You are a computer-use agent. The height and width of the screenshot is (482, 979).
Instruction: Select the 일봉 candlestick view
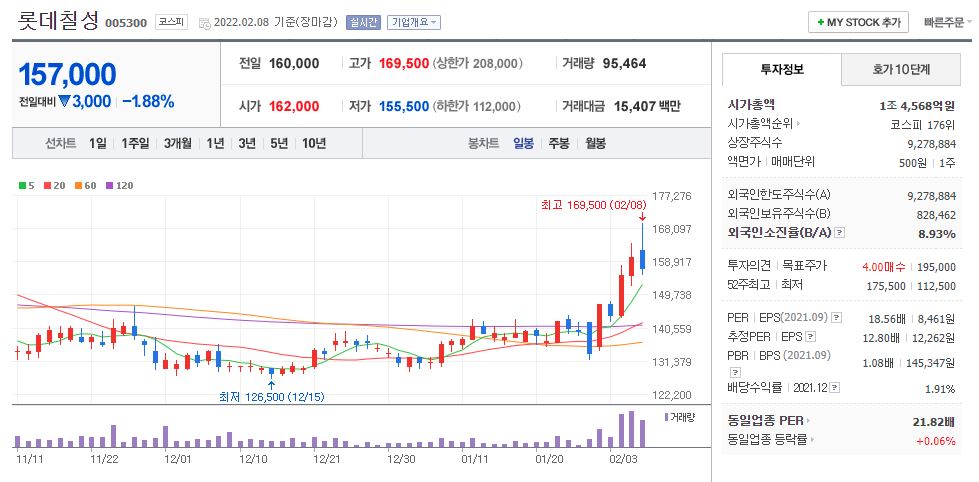click(523, 143)
